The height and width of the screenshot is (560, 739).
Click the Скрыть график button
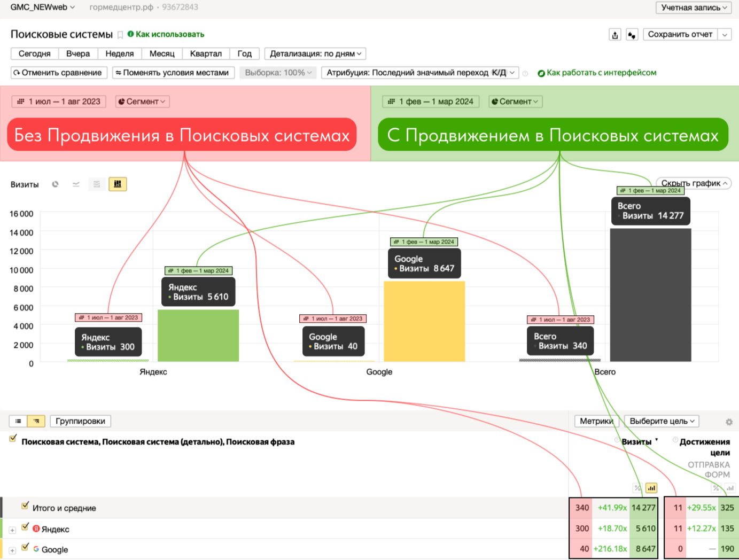[694, 183]
